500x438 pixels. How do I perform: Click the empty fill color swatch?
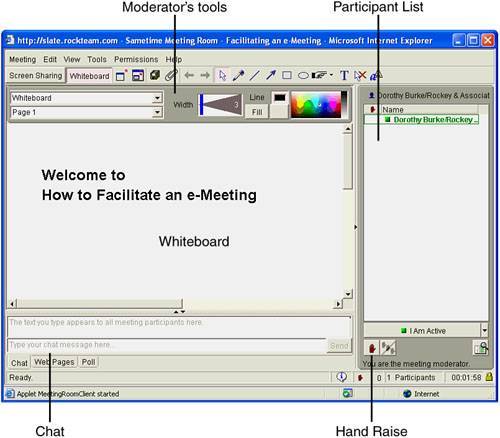[279, 112]
